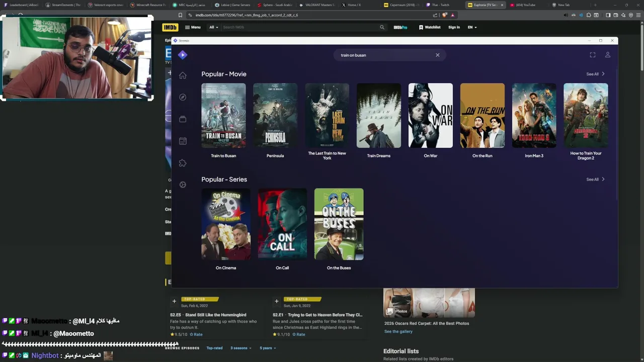Rate the S2.E5 episode

click(x=196, y=334)
